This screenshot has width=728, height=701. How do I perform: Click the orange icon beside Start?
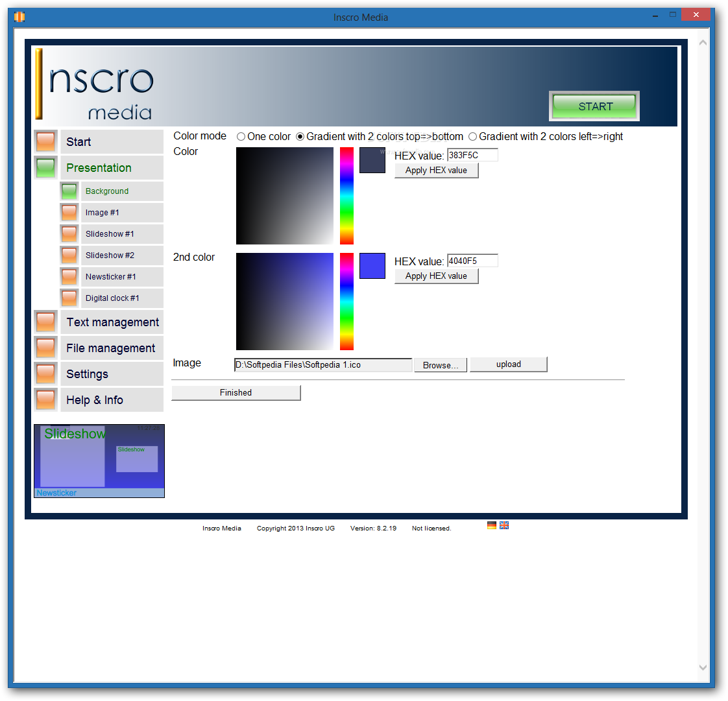tap(45, 141)
